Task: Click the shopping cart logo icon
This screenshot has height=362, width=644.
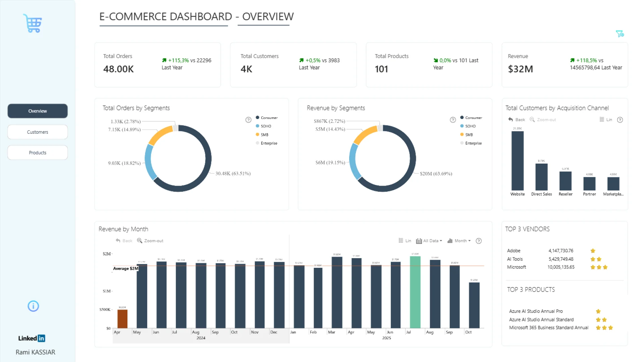Action: [33, 23]
